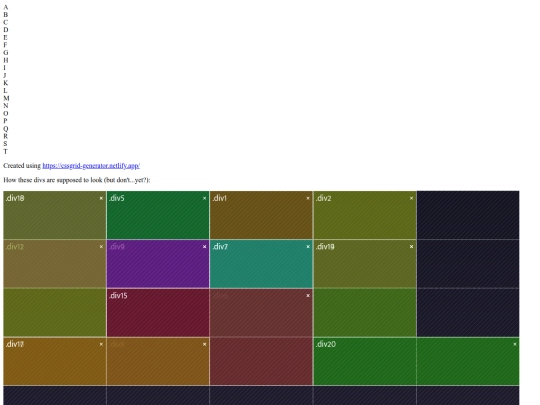Remove the teal .div7 cell with its x

(x=308, y=247)
